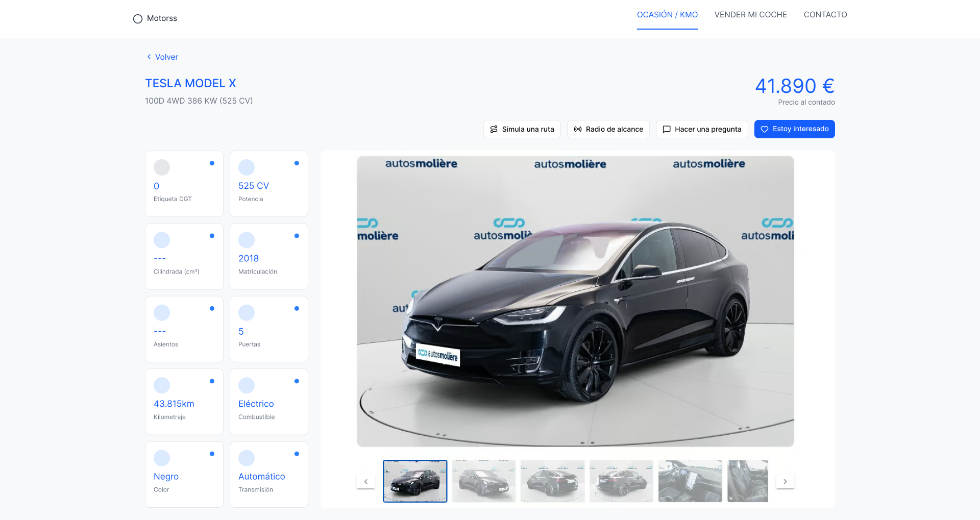This screenshot has height=520, width=980.
Task: Click the Color card circle icon
Action: click(162, 458)
